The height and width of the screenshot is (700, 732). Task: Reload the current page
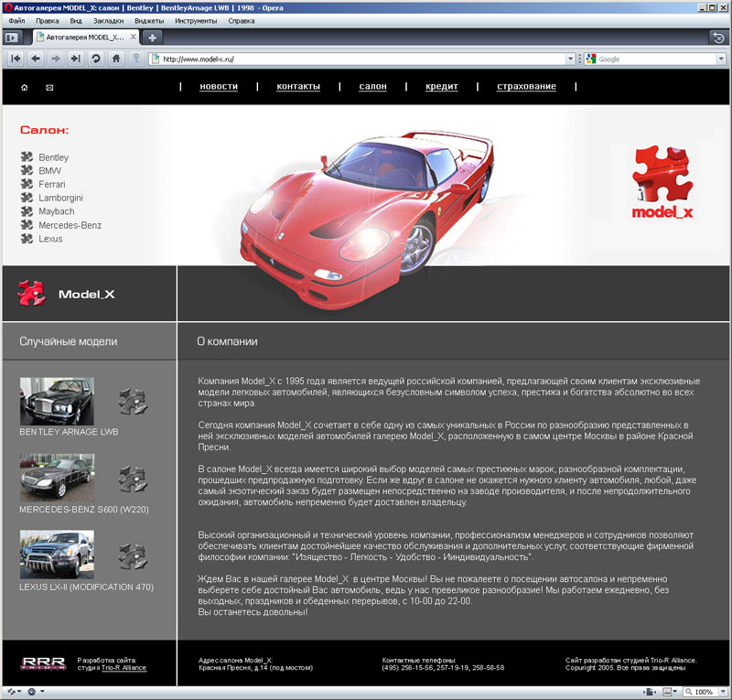pos(96,59)
